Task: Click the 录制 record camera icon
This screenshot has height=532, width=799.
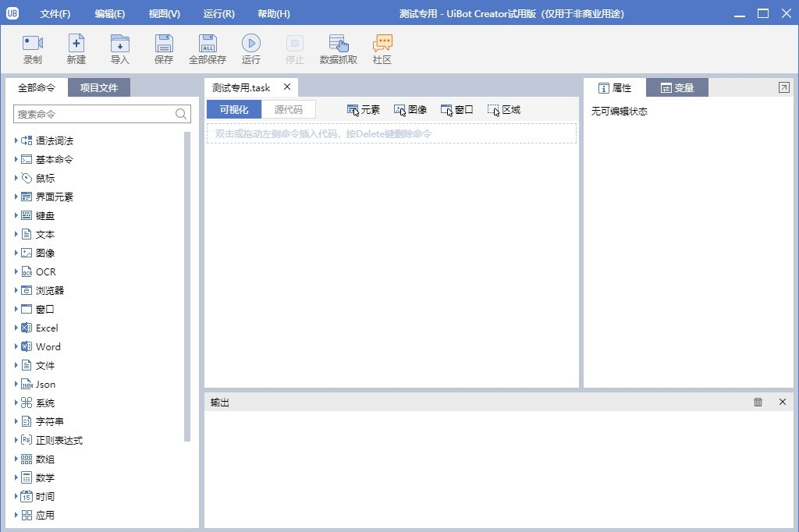Action: pos(33,44)
